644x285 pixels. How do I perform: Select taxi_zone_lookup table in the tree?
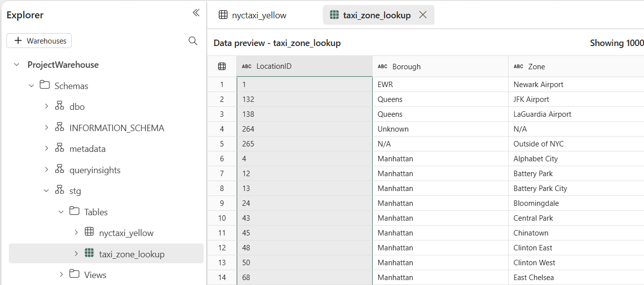click(x=131, y=254)
